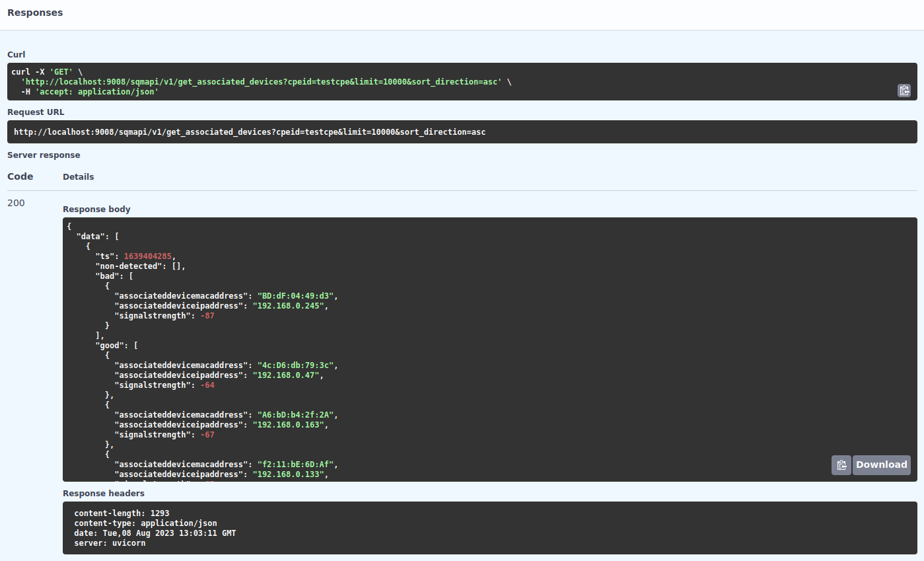Click the content-type header line

145,523
